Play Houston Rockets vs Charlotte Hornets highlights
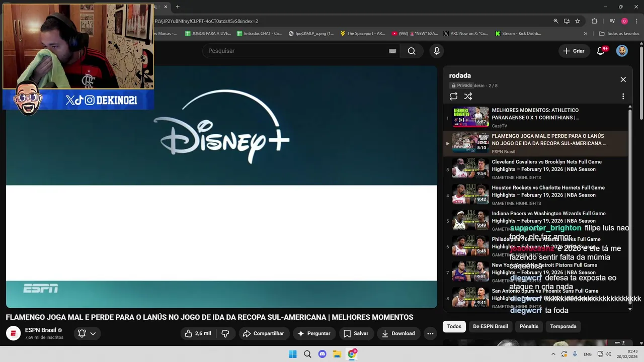The width and height of the screenshot is (644, 362). pos(535,195)
